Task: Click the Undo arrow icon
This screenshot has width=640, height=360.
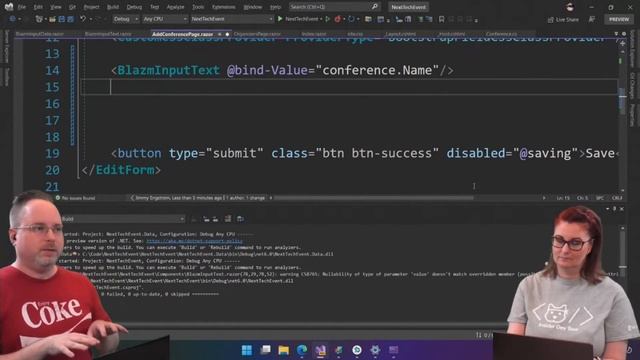Action: pos(83,19)
